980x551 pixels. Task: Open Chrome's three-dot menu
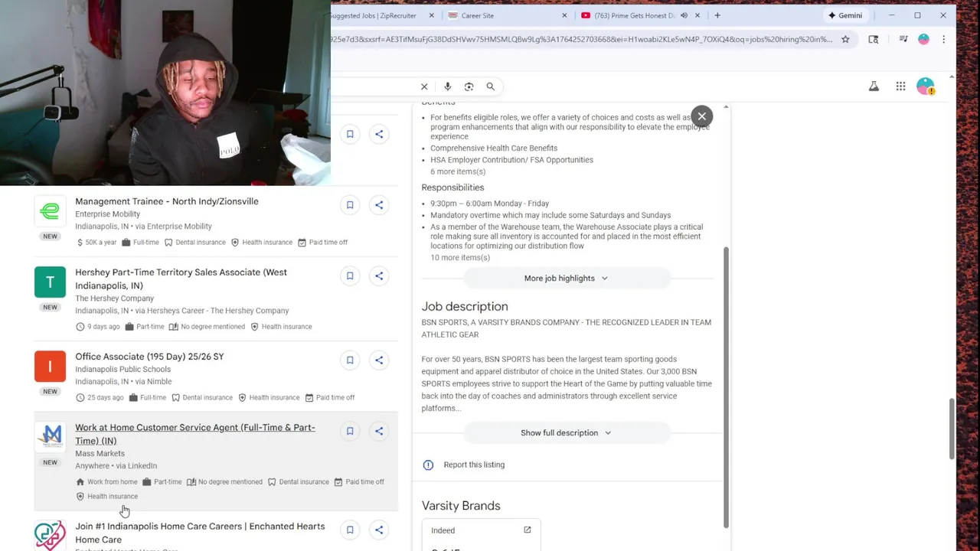(943, 40)
